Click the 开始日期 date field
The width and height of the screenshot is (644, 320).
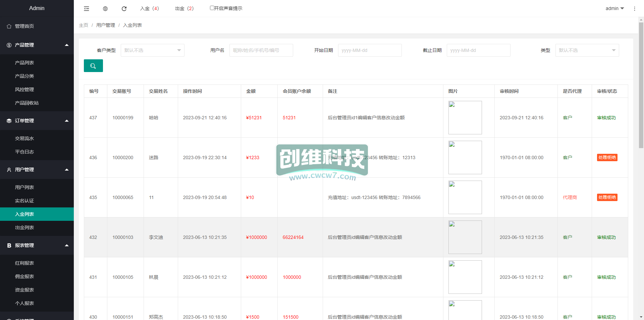[x=370, y=50]
